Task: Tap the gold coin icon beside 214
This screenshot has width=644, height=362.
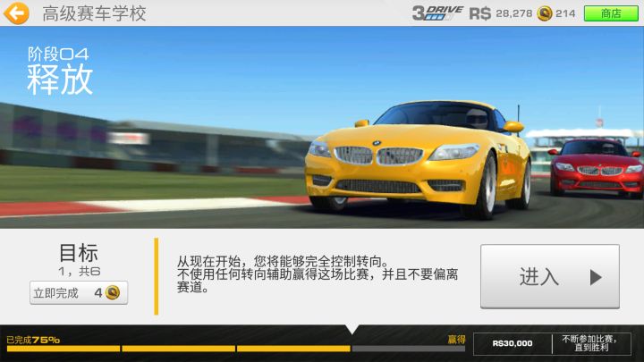Action: 545,13
